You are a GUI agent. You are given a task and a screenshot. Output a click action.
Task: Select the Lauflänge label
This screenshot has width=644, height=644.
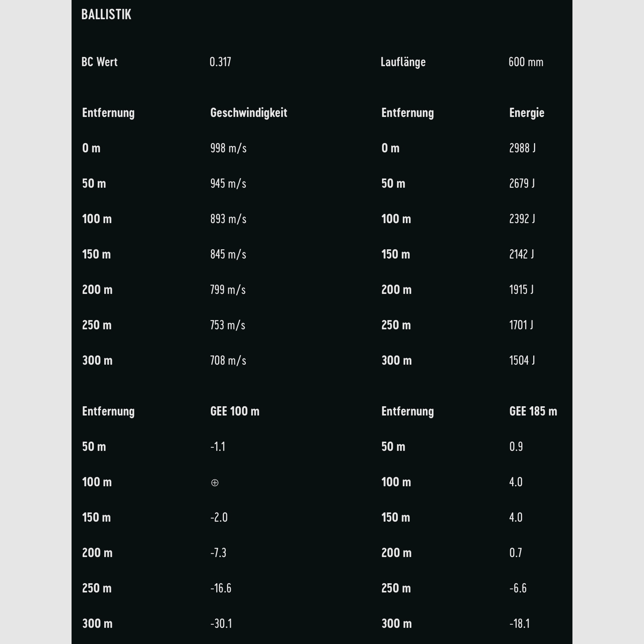click(x=403, y=62)
